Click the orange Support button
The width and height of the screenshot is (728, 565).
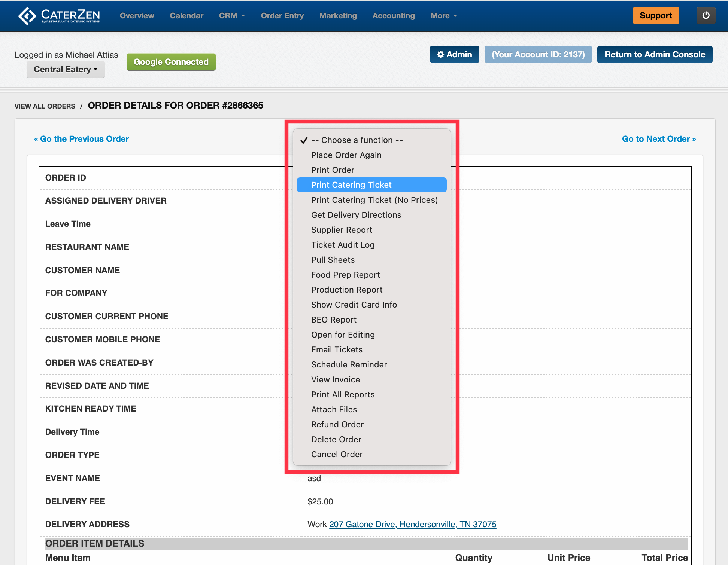pos(655,16)
